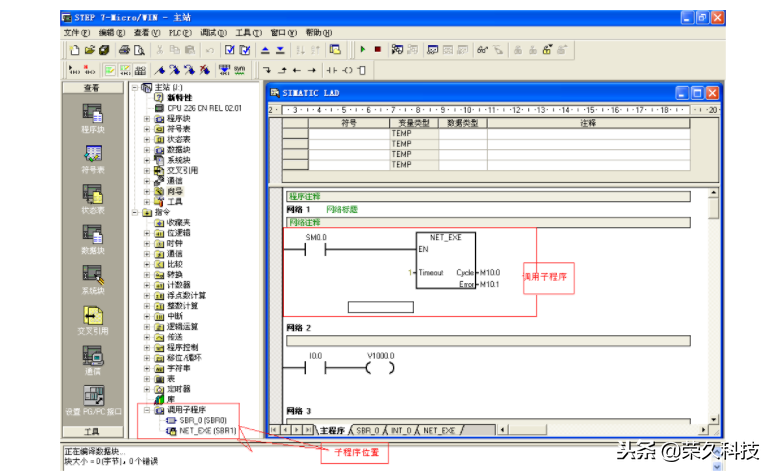
Task: Click the I0.0 contact in network 2
Action: 316,368
